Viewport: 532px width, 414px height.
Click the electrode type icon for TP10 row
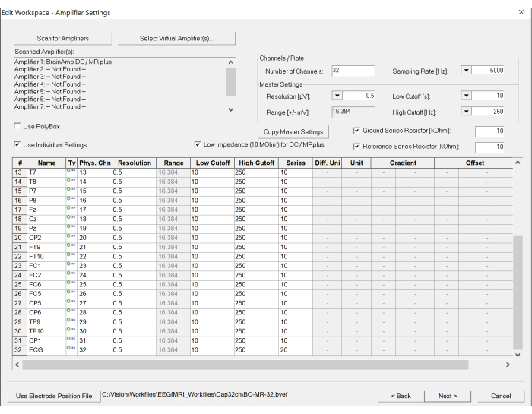[x=71, y=329]
